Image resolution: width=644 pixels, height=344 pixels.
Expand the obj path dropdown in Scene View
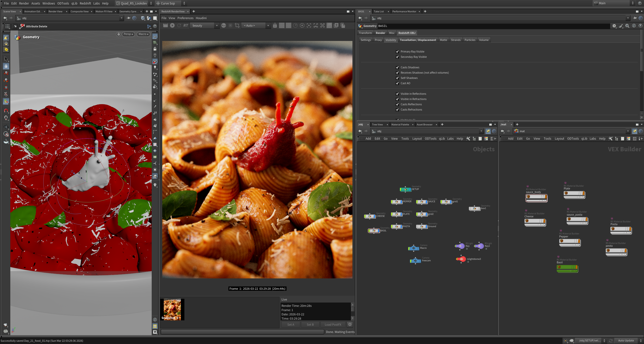tap(122, 18)
